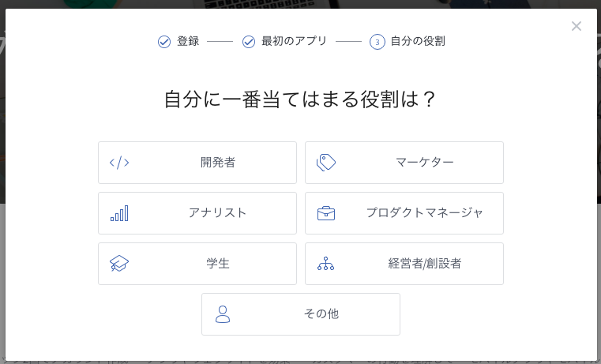This screenshot has height=364, width=601.
Task: Click the graduation cap icon for 学生
Action: [x=119, y=264]
